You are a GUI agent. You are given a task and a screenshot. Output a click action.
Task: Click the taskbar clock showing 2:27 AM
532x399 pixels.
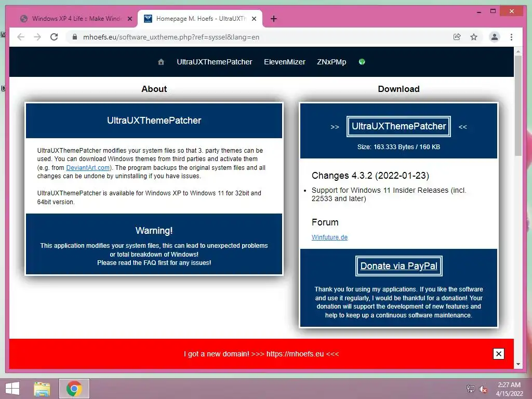(509, 389)
